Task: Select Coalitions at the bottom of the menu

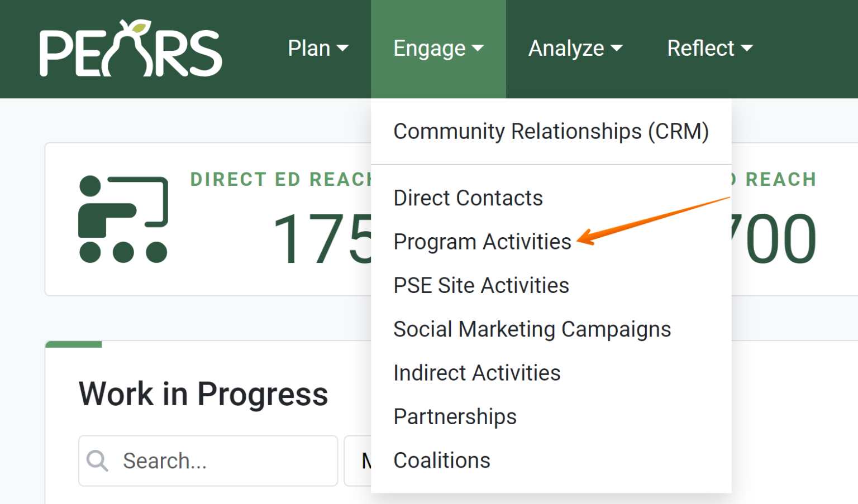Action: pyautogui.click(x=441, y=460)
